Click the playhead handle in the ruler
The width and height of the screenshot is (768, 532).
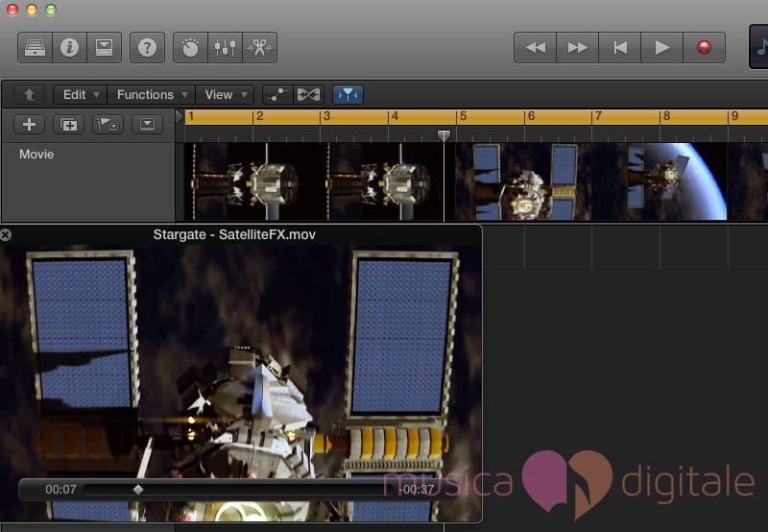[x=444, y=134]
